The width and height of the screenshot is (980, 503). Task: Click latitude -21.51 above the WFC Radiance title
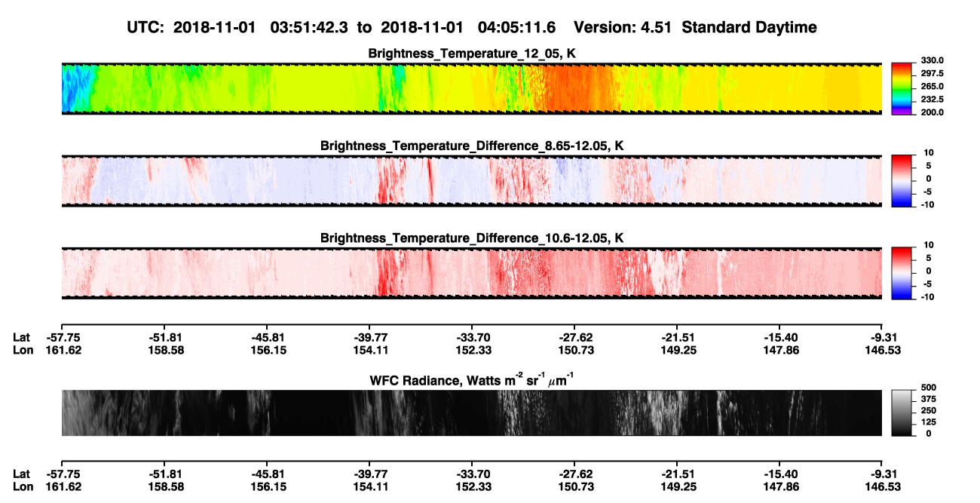(x=678, y=337)
